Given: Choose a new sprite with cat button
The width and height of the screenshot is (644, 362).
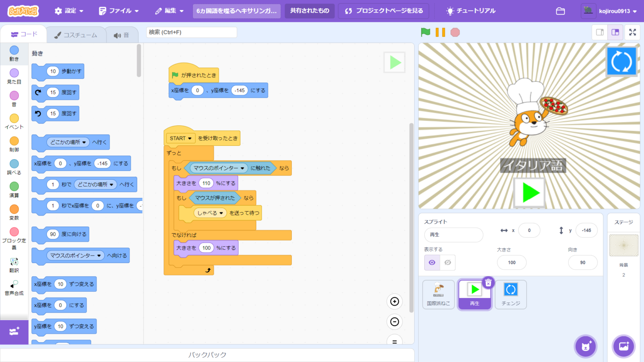Looking at the screenshot, I should [586, 346].
